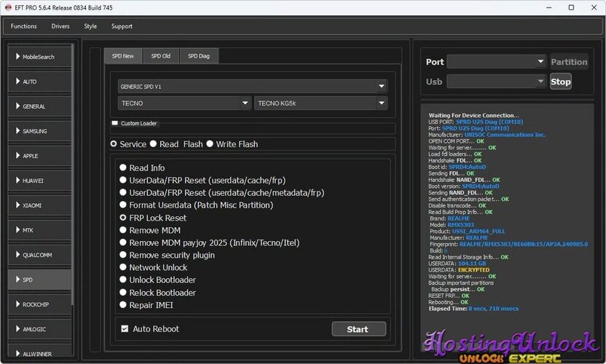Screen dimensions: 606x364
Task: Click the '104.11 GB' userdata size text
Action: point(472,264)
